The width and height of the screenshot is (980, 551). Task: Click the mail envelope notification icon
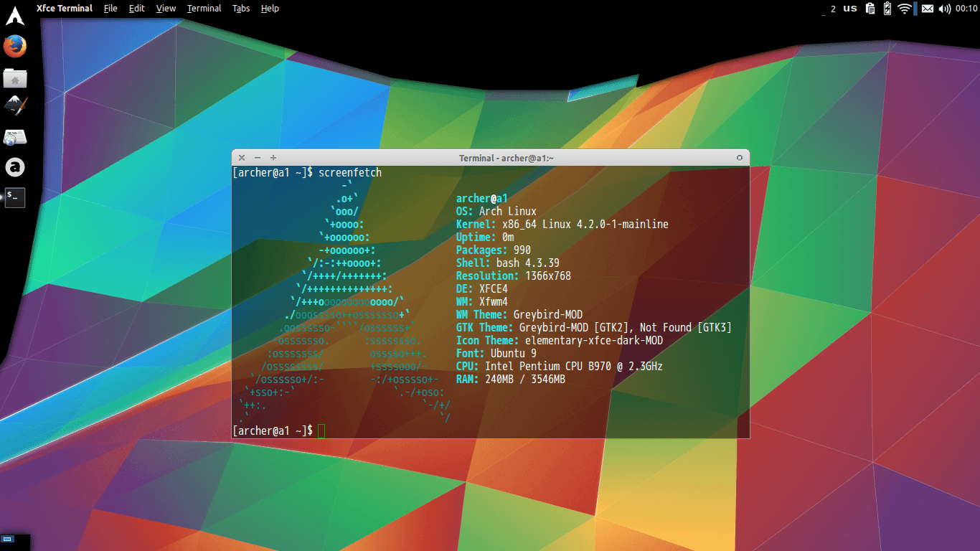point(928,9)
